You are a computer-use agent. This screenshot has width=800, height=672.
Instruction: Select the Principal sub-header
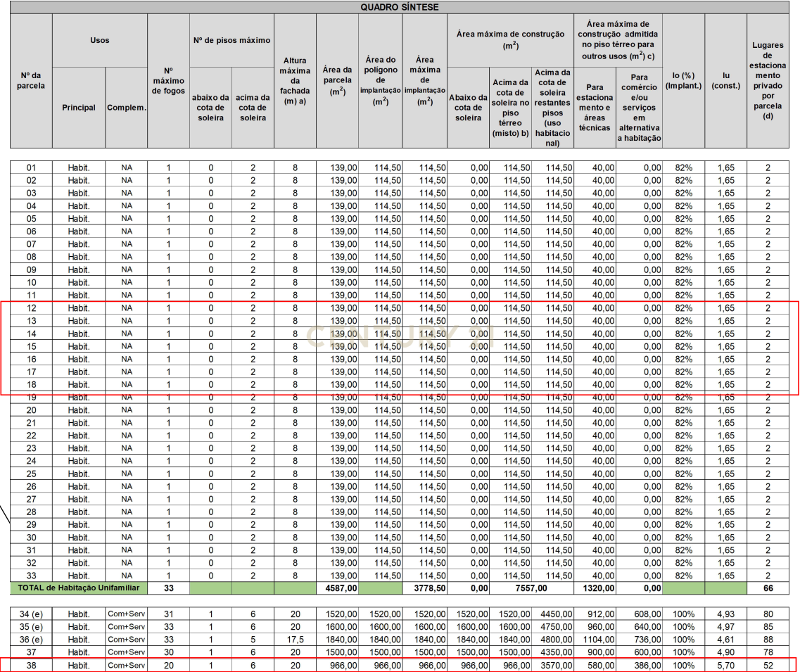coord(78,108)
